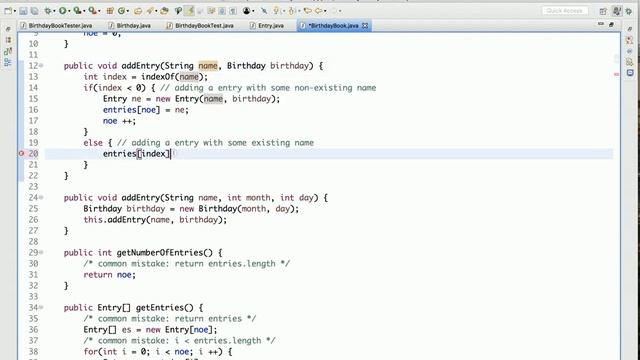Screen dimensions: 640x360
Task: Open the New wizard dropdown arrow
Action: pos(15,11)
